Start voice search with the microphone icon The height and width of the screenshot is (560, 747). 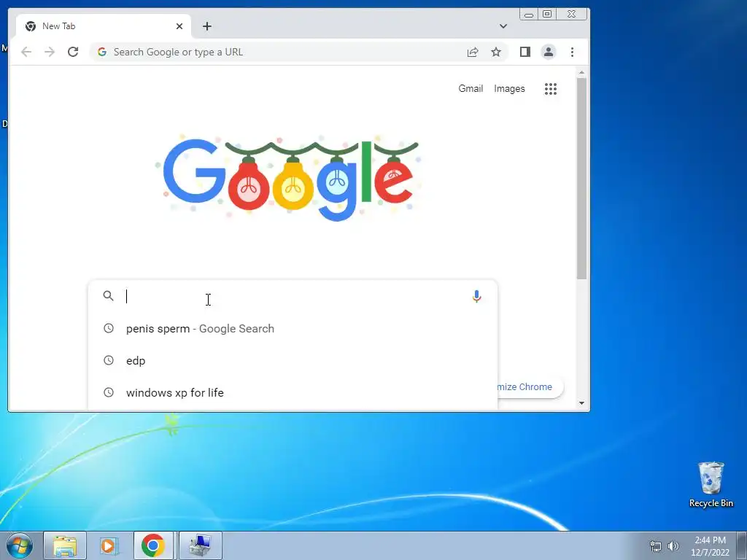coord(476,296)
